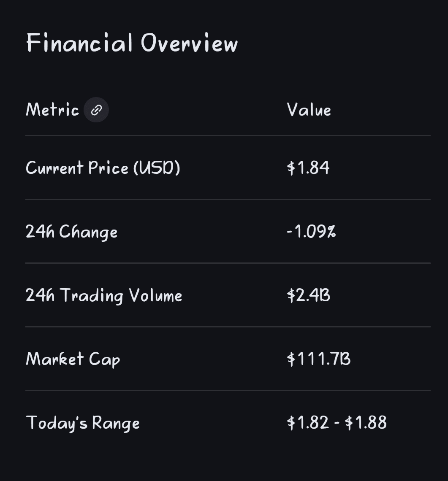Click the 24h Trading Volume label
The height and width of the screenshot is (481, 448).
[x=104, y=295]
